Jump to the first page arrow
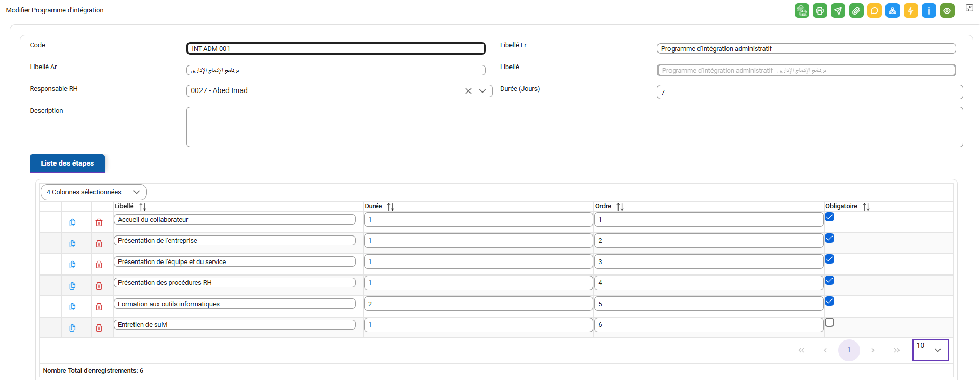980x380 pixels. coord(801,350)
